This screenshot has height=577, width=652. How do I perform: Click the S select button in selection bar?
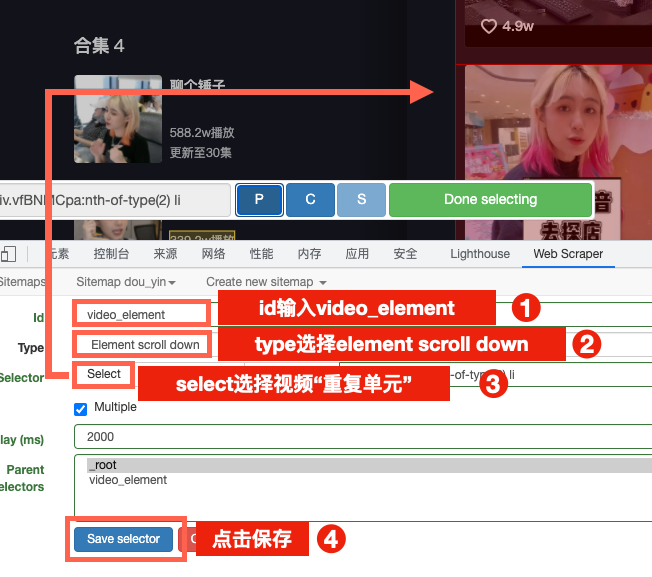tap(361, 200)
